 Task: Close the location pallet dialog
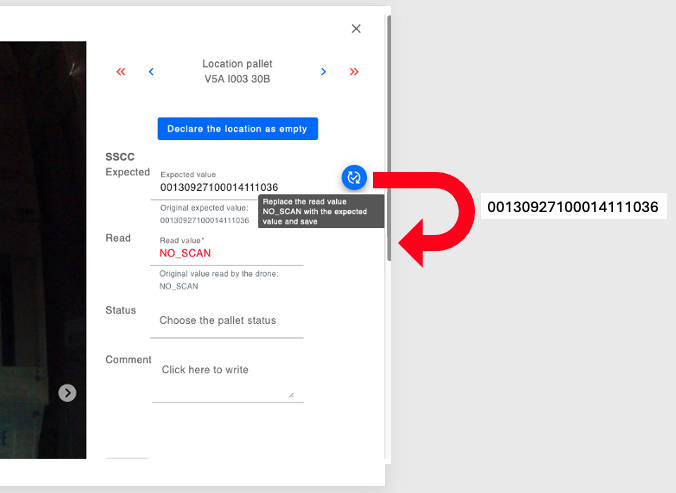click(356, 29)
